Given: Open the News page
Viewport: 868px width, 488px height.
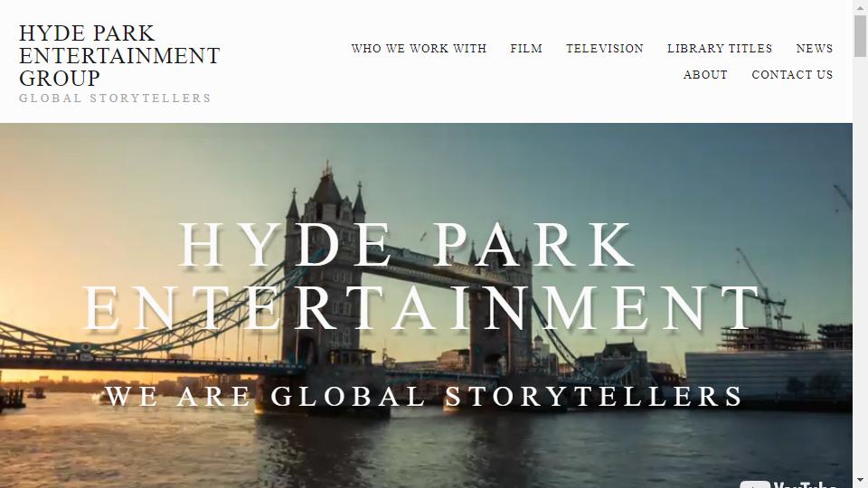Looking at the screenshot, I should click(815, 49).
